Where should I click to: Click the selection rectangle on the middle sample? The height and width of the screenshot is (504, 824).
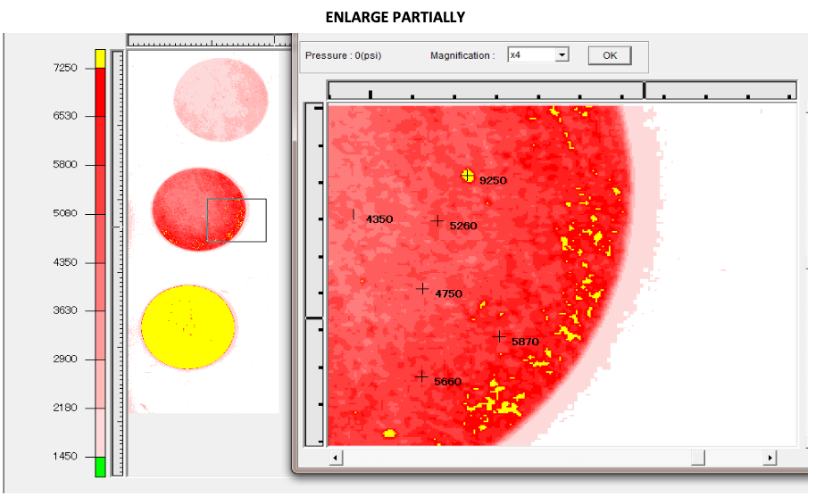[237, 220]
